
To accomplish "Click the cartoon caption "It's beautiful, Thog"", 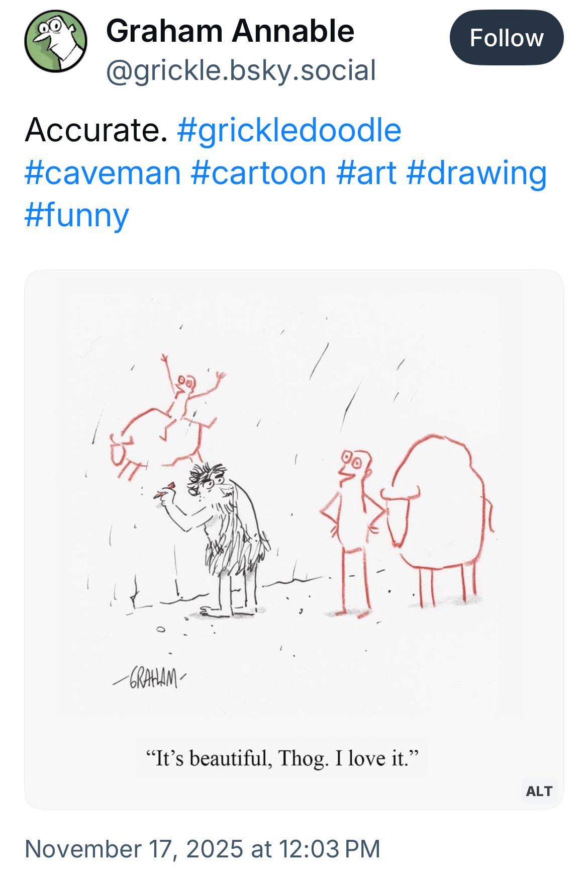I will point(281,758).
